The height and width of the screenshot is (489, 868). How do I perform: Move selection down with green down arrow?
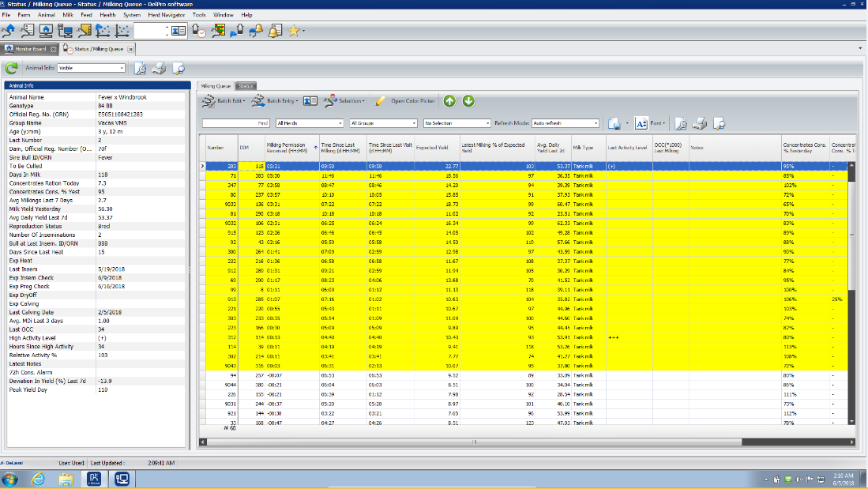pos(468,100)
